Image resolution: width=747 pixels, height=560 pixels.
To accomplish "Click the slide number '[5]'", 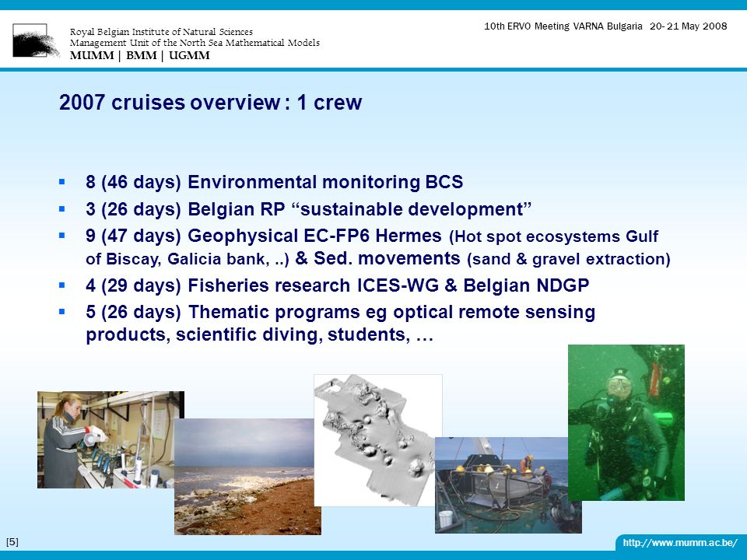I will point(12,541).
